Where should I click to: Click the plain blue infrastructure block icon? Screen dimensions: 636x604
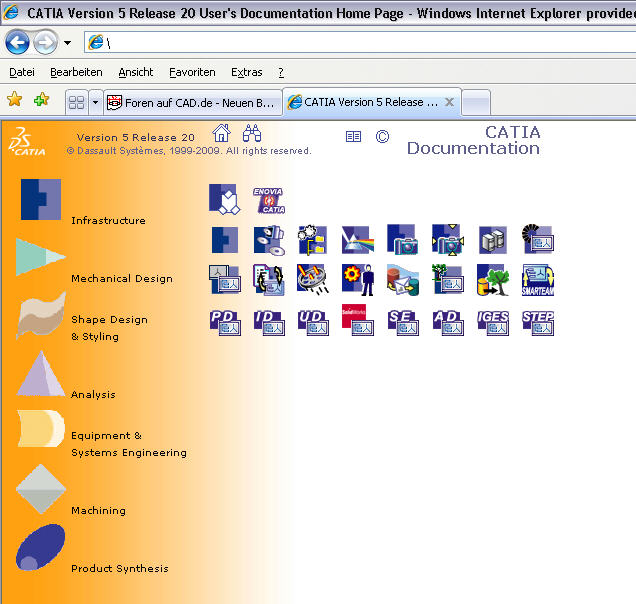[225, 240]
